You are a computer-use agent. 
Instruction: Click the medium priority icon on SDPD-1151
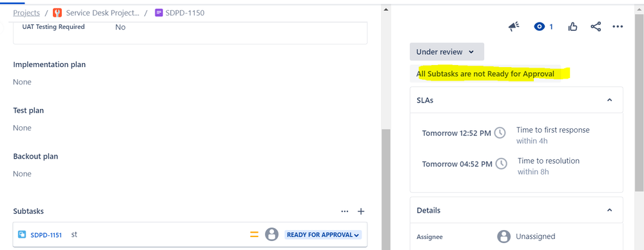254,235
